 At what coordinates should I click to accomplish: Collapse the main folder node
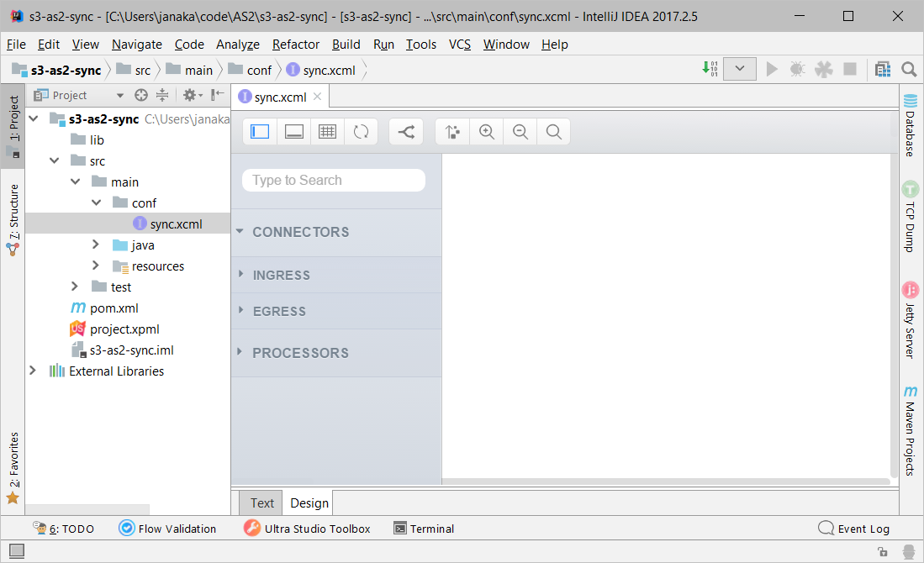pyautogui.click(x=76, y=182)
